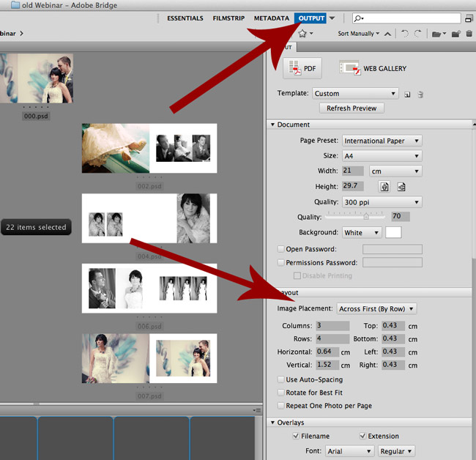Screen dimensions: 476x460
Task: Open Image Placement dropdown Across First
Action: 376,309
